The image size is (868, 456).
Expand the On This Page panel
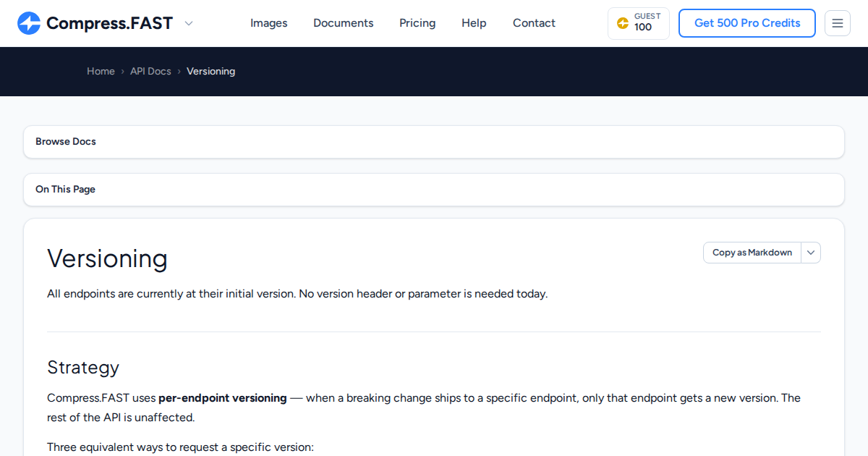point(434,190)
